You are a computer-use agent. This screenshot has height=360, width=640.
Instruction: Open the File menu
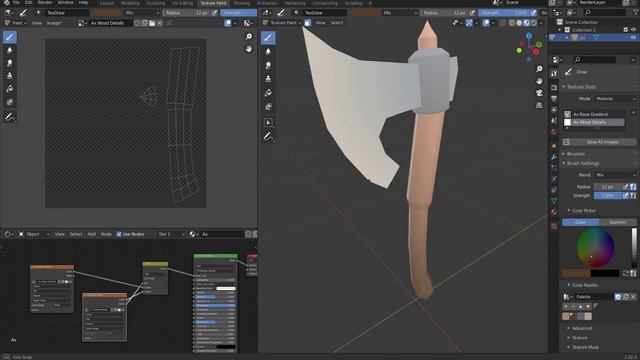click(x=16, y=2)
